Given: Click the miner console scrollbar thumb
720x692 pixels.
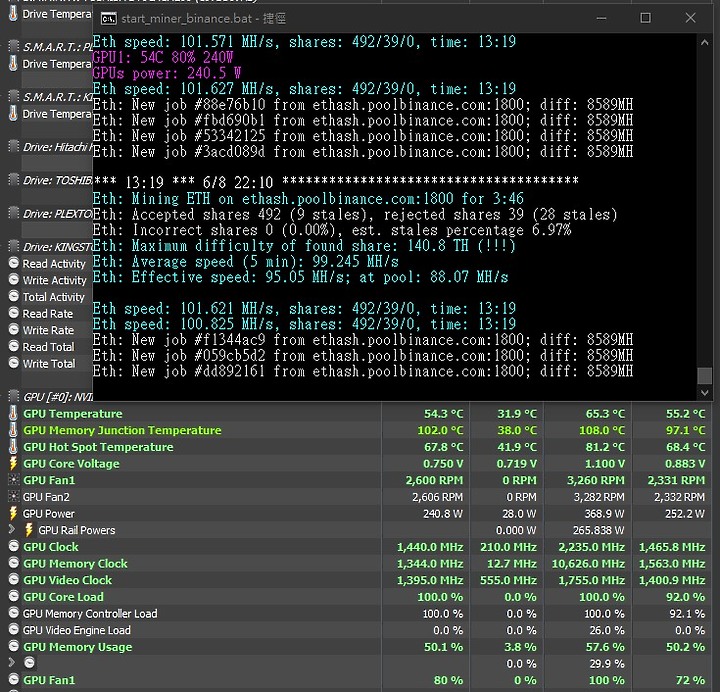Looking at the screenshot, I should (704, 376).
